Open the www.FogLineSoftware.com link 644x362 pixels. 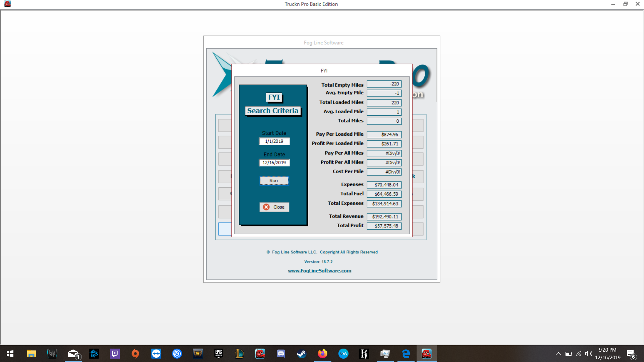[319, 270]
